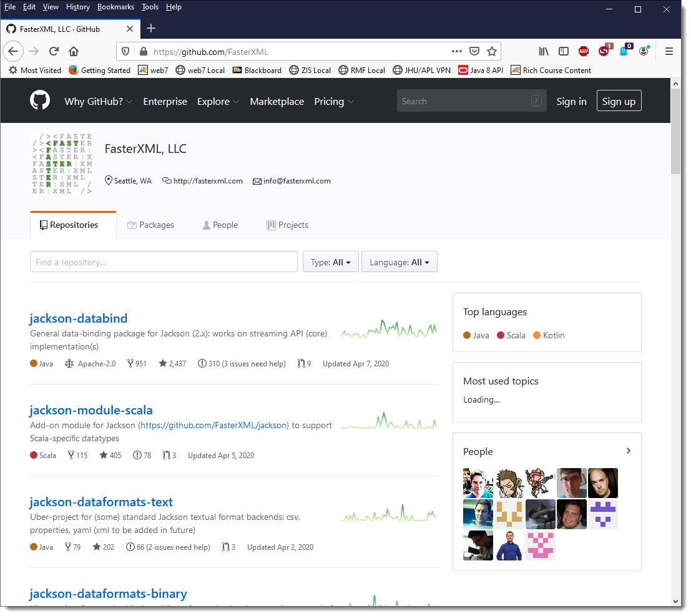This screenshot has width=691, height=616.
Task: Open the Getting Started Firefox bookmark
Action: (x=100, y=71)
